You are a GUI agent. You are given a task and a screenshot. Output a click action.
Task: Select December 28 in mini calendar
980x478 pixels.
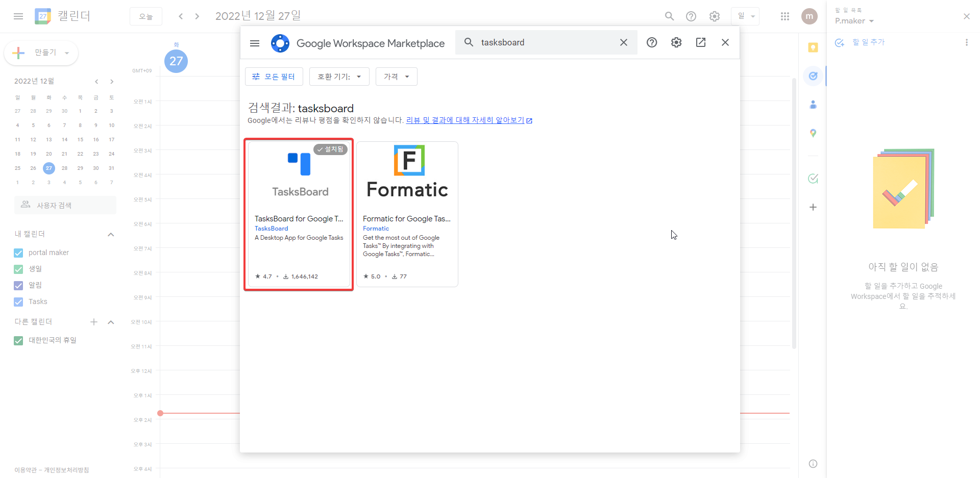click(x=64, y=168)
